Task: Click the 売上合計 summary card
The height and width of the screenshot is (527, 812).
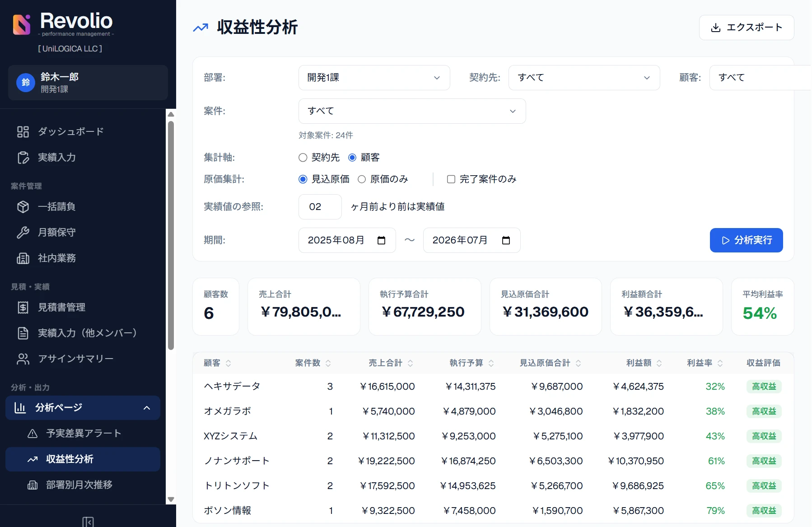Action: [x=304, y=307]
